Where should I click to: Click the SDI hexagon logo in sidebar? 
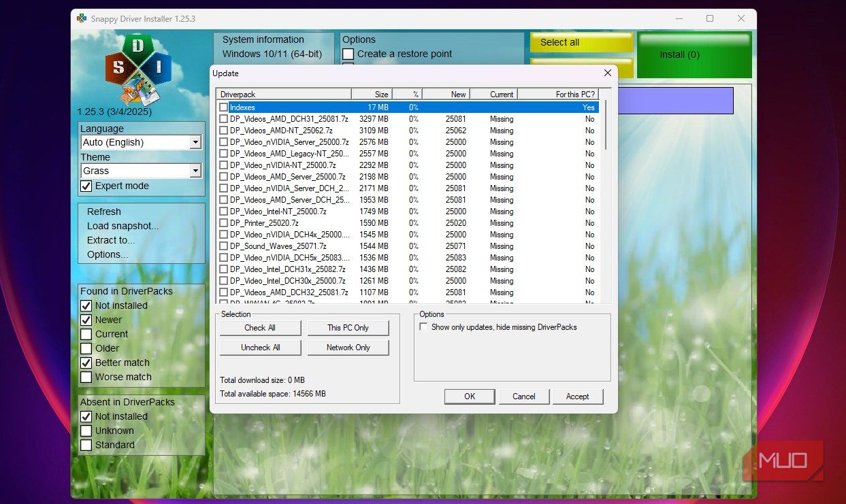point(138,70)
